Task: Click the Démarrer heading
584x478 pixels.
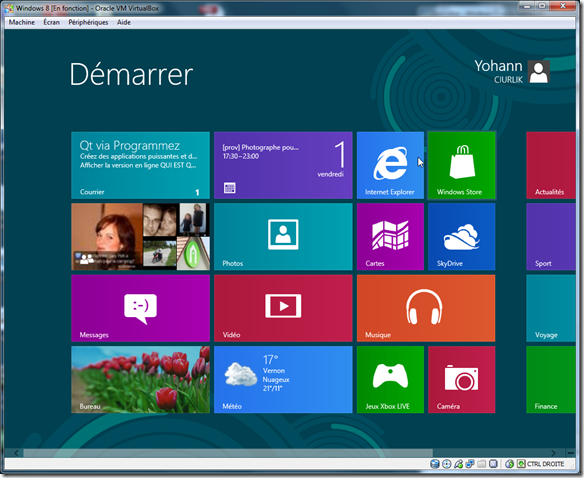Action: coord(131,75)
